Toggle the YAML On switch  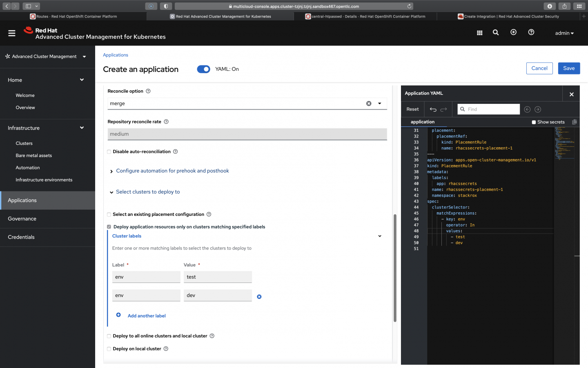point(203,69)
